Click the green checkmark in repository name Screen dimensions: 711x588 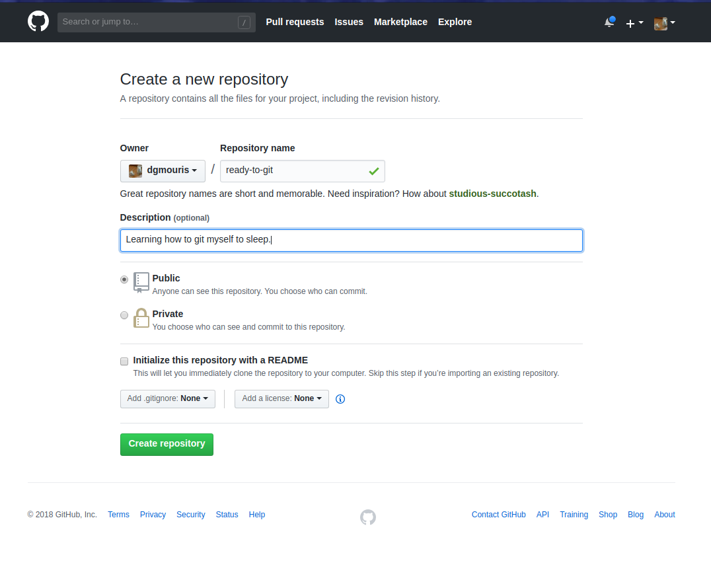373,171
